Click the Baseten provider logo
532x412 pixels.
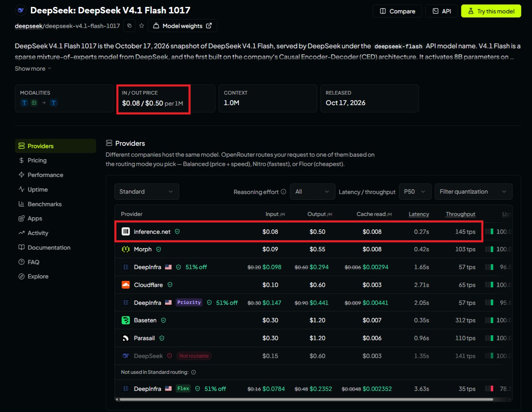(126, 320)
